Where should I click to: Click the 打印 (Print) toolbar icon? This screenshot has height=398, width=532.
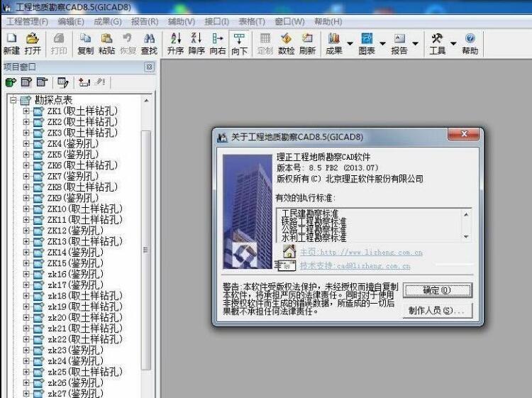point(59,38)
